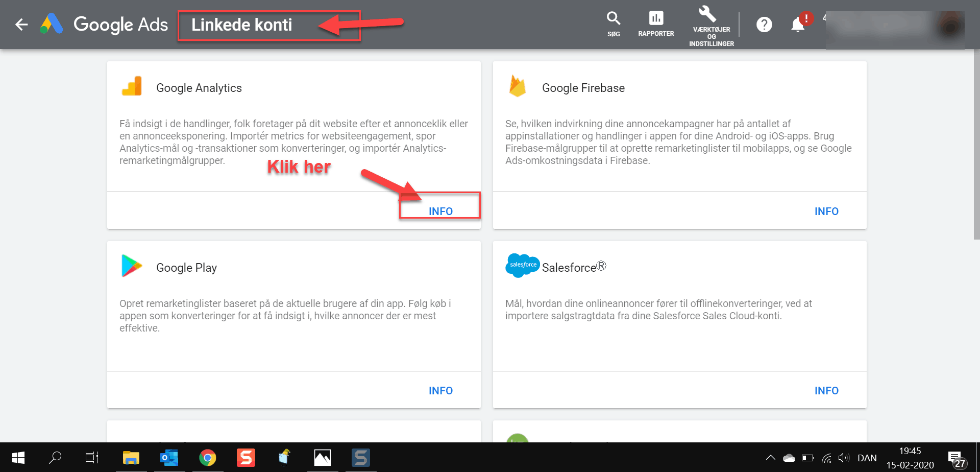This screenshot has width=980, height=472.
Task: Show hidden system tray icons
Action: [x=771, y=458]
